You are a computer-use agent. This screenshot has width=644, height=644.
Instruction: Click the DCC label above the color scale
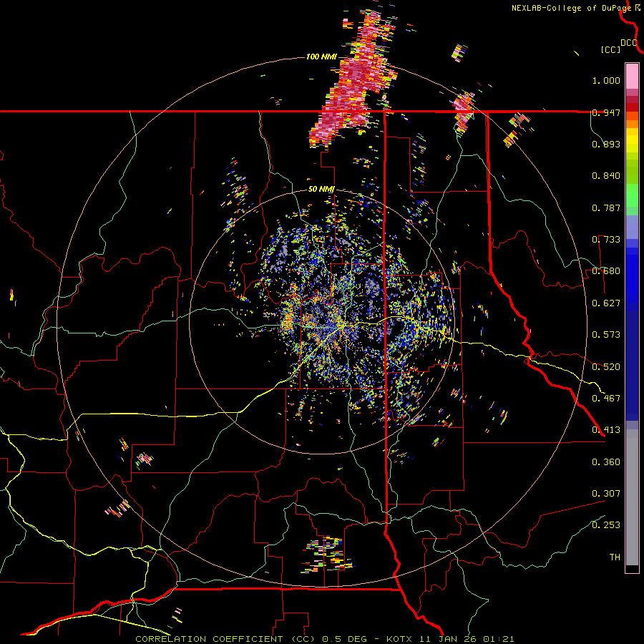629,43
